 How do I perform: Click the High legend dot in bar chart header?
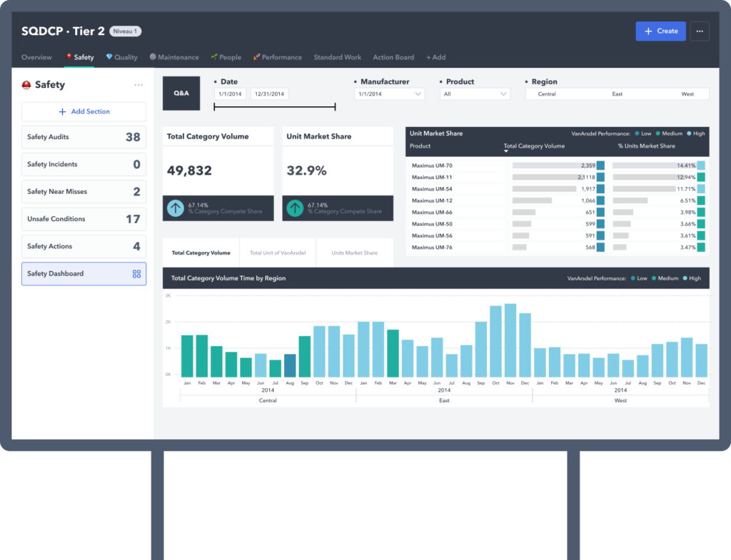pos(685,279)
